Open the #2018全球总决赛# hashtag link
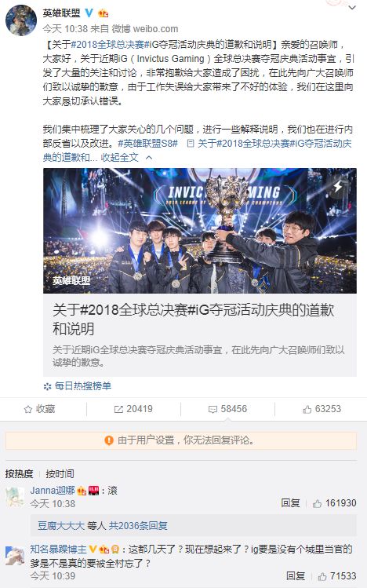Image resolution: width=367 pixels, height=588 pixels. [107, 45]
